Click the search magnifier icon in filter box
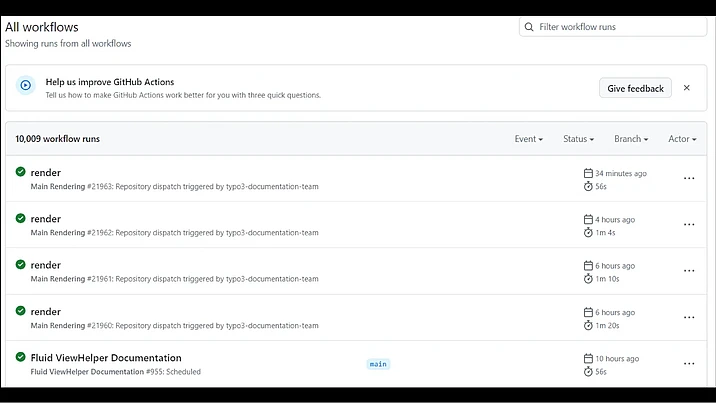The width and height of the screenshot is (716, 403). (x=529, y=27)
